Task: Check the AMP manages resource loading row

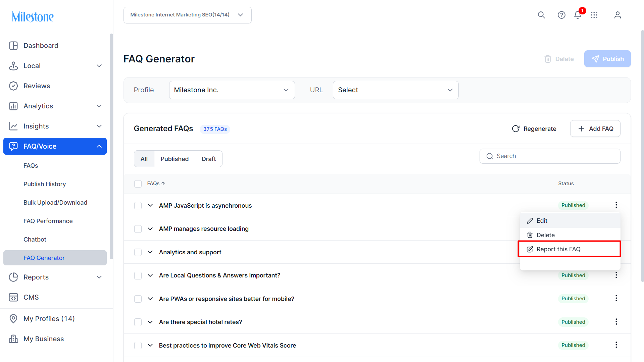Action: (x=138, y=229)
